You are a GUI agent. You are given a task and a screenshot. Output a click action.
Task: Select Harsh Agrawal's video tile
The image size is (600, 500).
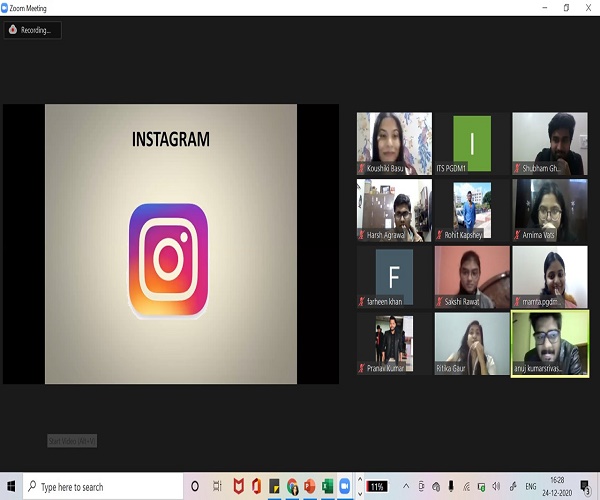tap(394, 210)
